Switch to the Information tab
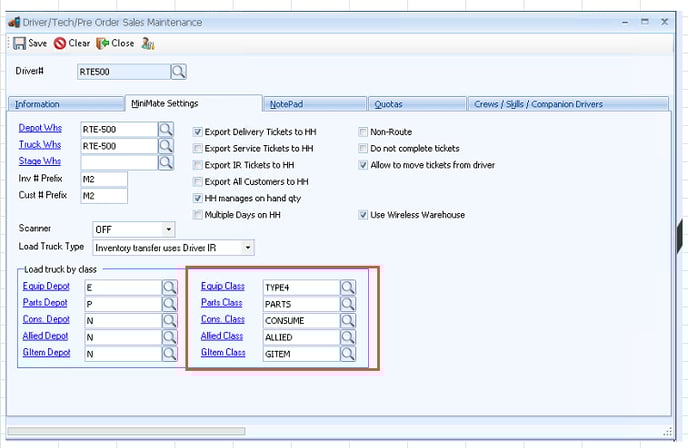This screenshot has width=688, height=448. [67, 104]
